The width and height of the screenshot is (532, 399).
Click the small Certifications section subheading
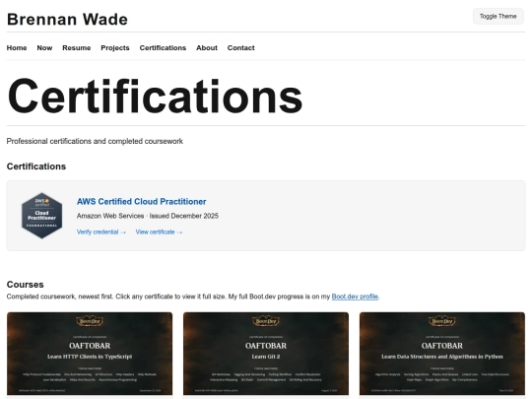[36, 166]
